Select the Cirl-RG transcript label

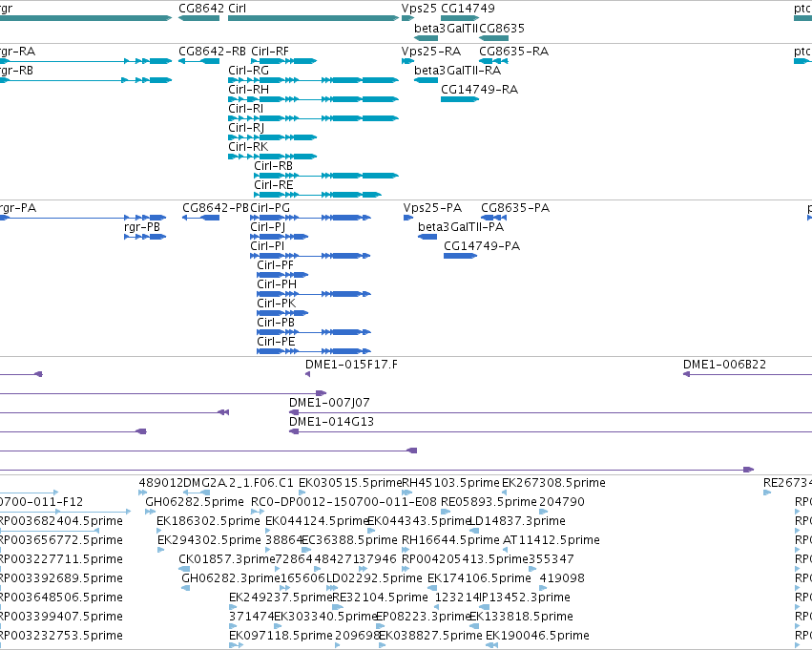point(249,71)
